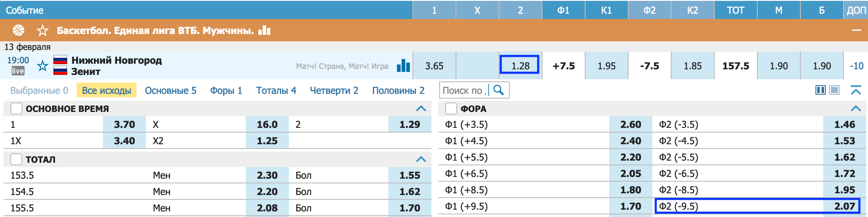Star the VTB United League header
The width and height of the screenshot is (868, 217).
pos(43,31)
